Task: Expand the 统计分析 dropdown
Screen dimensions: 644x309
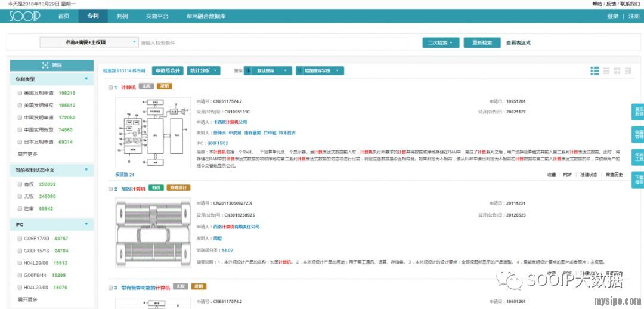Action: 203,70
